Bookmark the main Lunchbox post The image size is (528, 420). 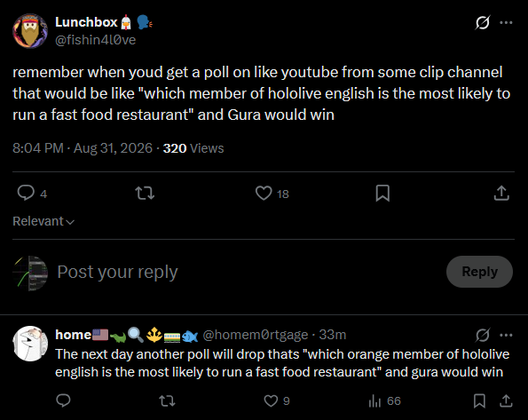(382, 194)
